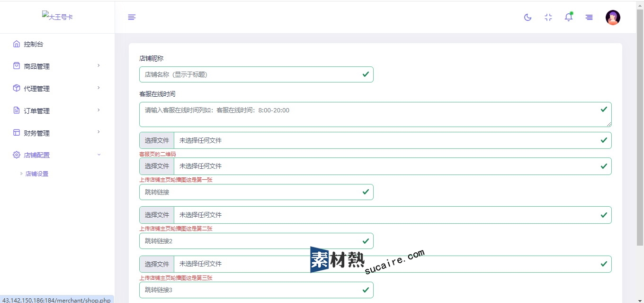
Task: Open the 订单管理 menu item
Action: point(37,111)
